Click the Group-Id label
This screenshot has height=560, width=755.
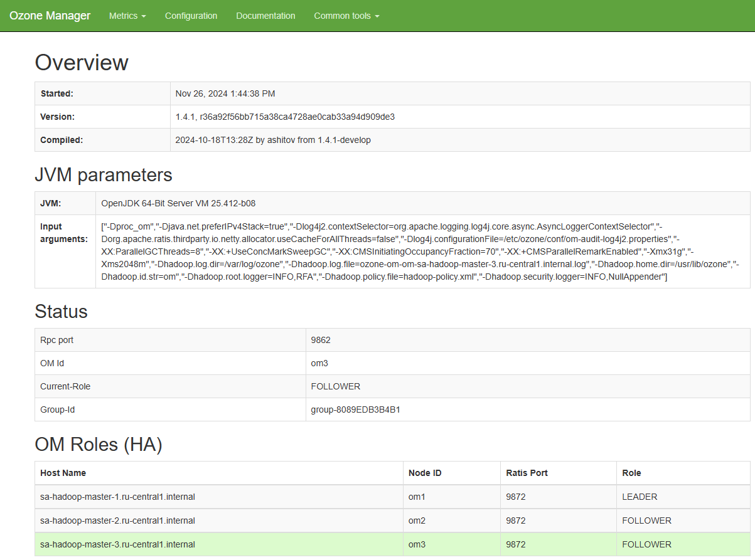tap(56, 409)
